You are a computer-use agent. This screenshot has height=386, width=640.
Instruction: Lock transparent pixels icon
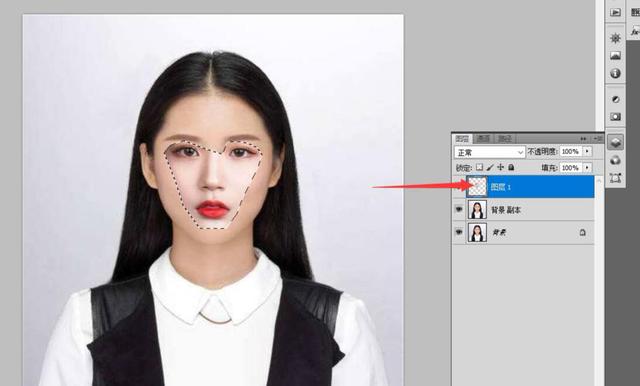tap(480, 167)
